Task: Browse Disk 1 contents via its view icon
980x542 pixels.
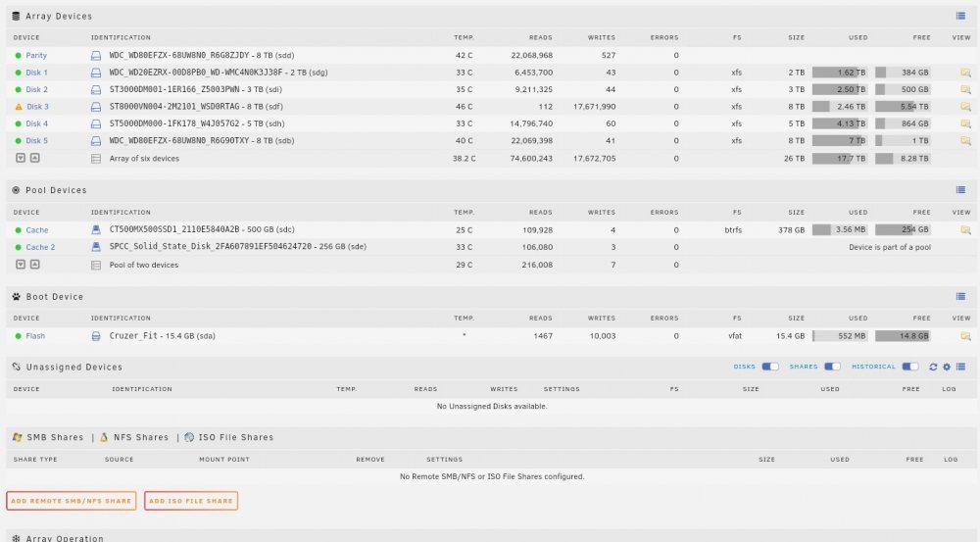Action: (965, 73)
